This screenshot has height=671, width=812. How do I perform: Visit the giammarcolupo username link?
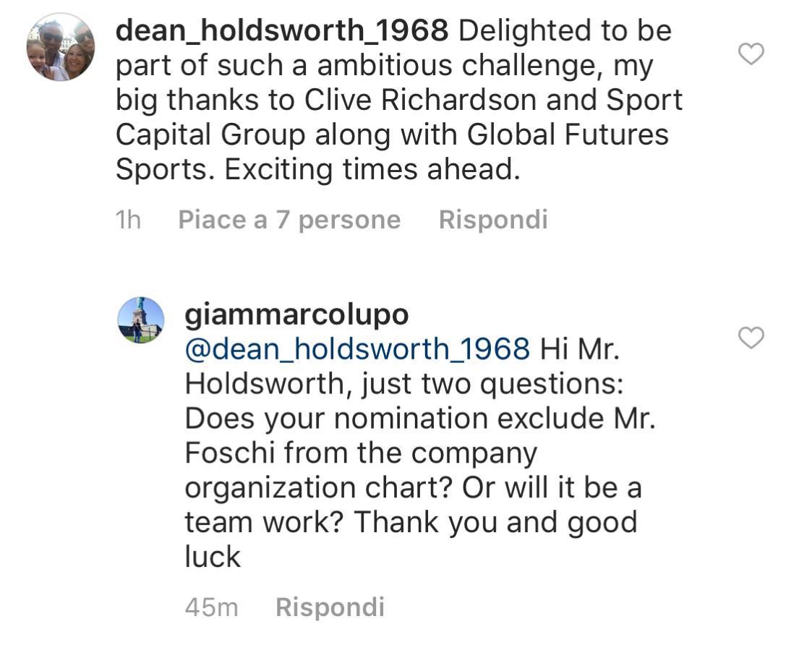(296, 315)
